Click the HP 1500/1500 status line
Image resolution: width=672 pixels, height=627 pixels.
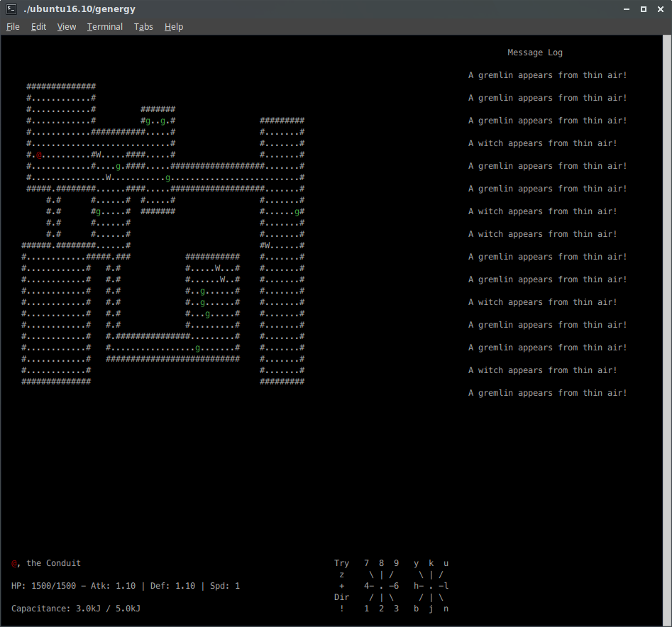click(125, 586)
